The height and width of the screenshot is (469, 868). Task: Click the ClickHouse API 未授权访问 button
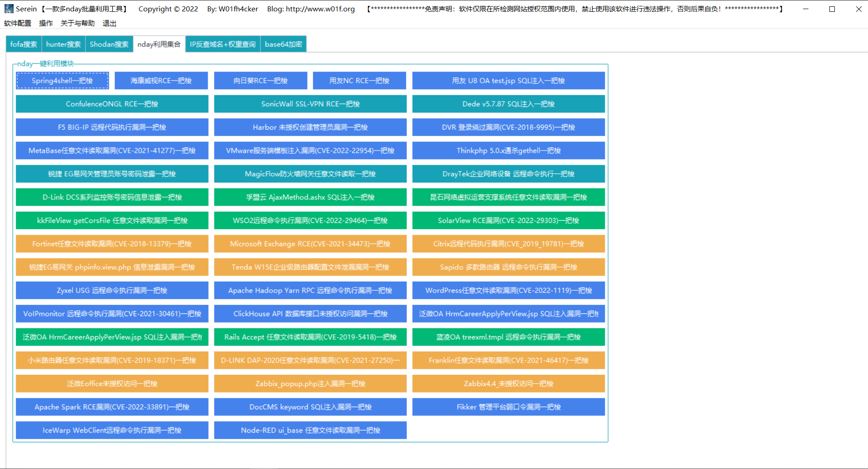(x=310, y=313)
